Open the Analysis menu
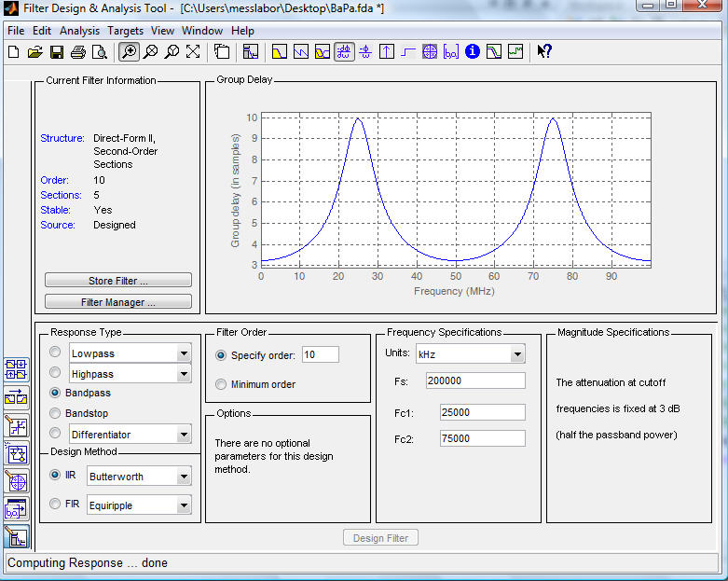This screenshot has width=728, height=581. 79,31
